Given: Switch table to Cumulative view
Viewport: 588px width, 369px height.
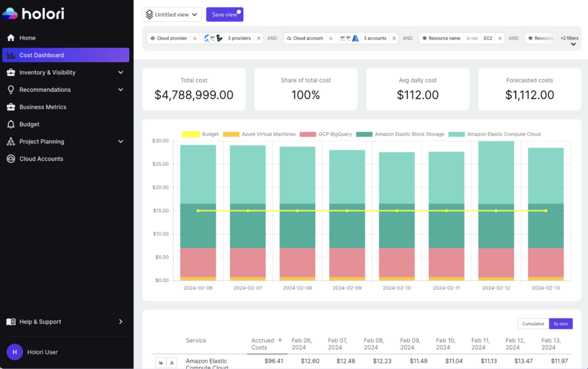Looking at the screenshot, I should [533, 324].
